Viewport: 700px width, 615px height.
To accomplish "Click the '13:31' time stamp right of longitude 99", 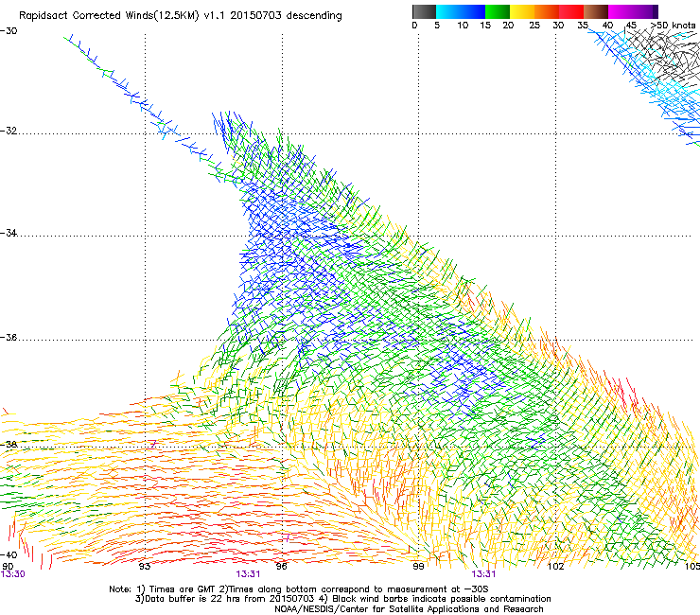I will [484, 574].
